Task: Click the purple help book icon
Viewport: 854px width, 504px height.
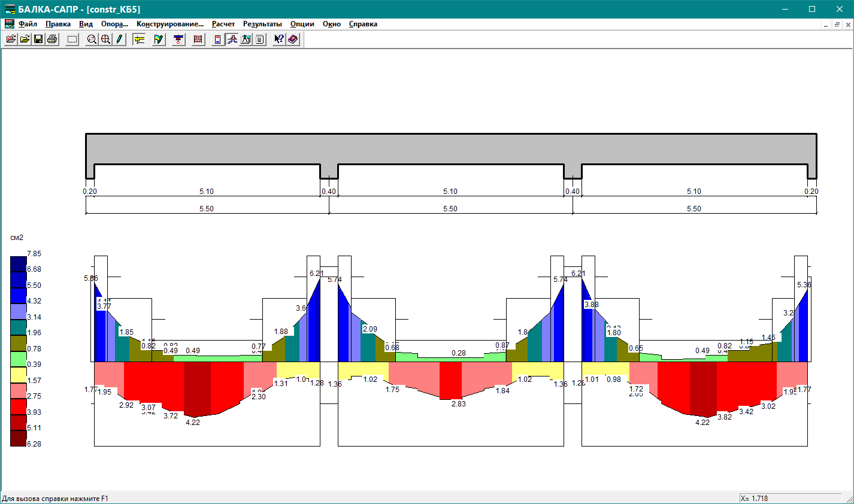Action: click(x=293, y=40)
